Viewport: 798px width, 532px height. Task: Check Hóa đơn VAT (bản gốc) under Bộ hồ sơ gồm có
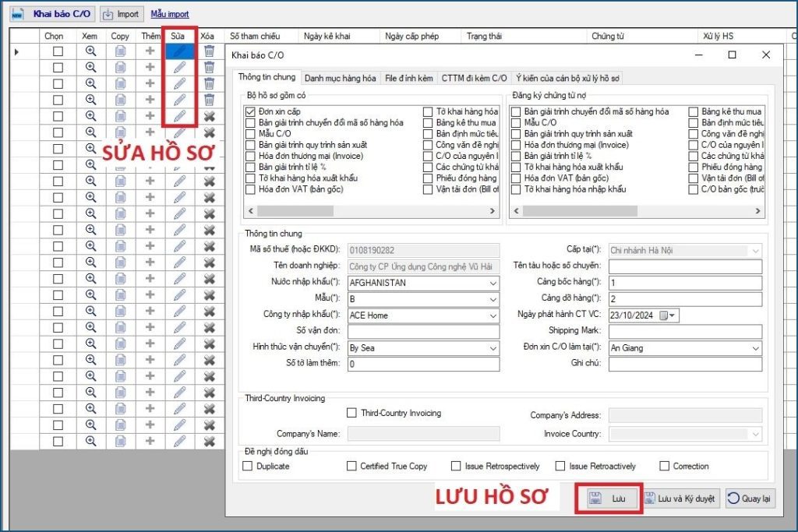[250, 189]
